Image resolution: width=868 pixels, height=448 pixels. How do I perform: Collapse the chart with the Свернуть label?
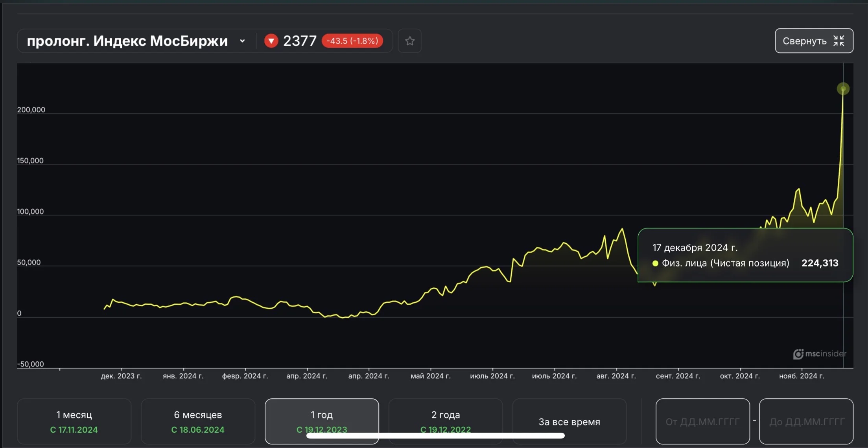click(x=805, y=41)
